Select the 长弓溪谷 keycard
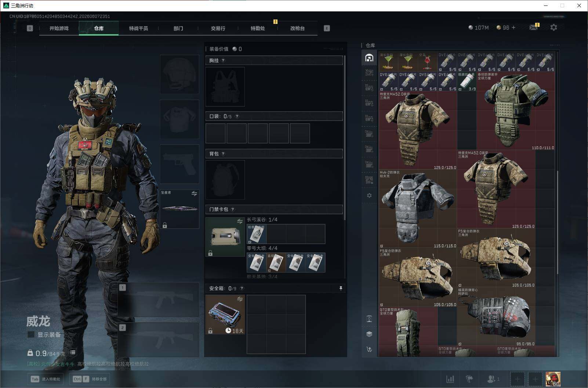Image resolution: width=588 pixels, height=388 pixels. point(257,234)
